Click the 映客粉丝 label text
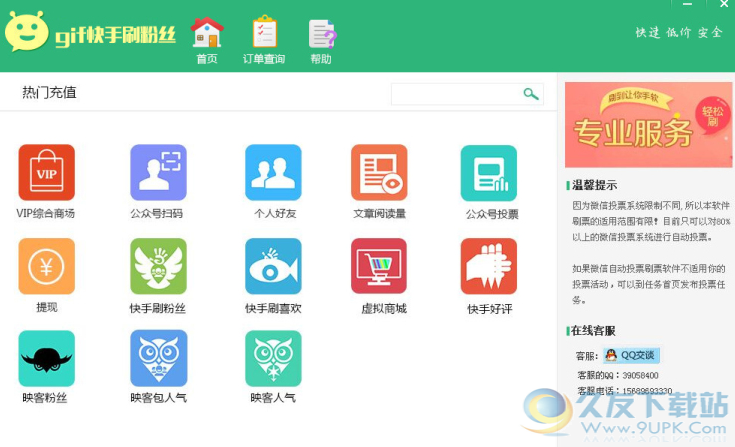The image size is (735, 447). coord(45,398)
